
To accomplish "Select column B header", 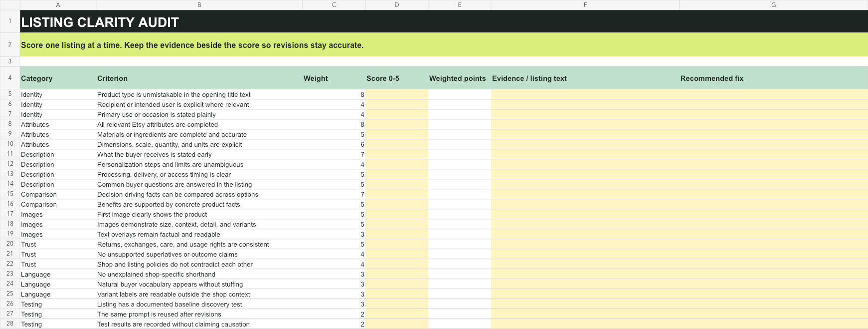I will (199, 4).
